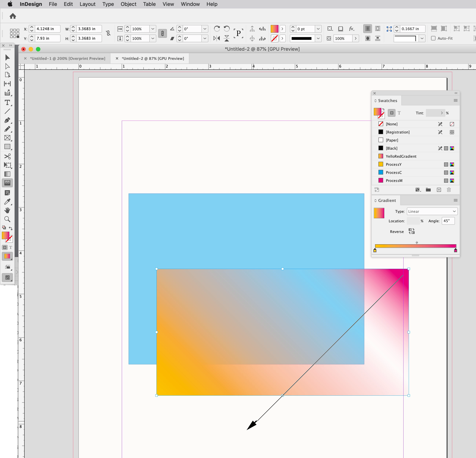Switch to Untitled-1 document tab
Image resolution: width=476 pixels, height=458 pixels.
(x=68, y=58)
